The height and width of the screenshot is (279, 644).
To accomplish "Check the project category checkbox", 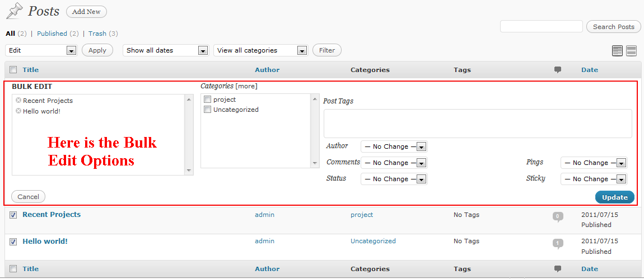I will [x=208, y=100].
